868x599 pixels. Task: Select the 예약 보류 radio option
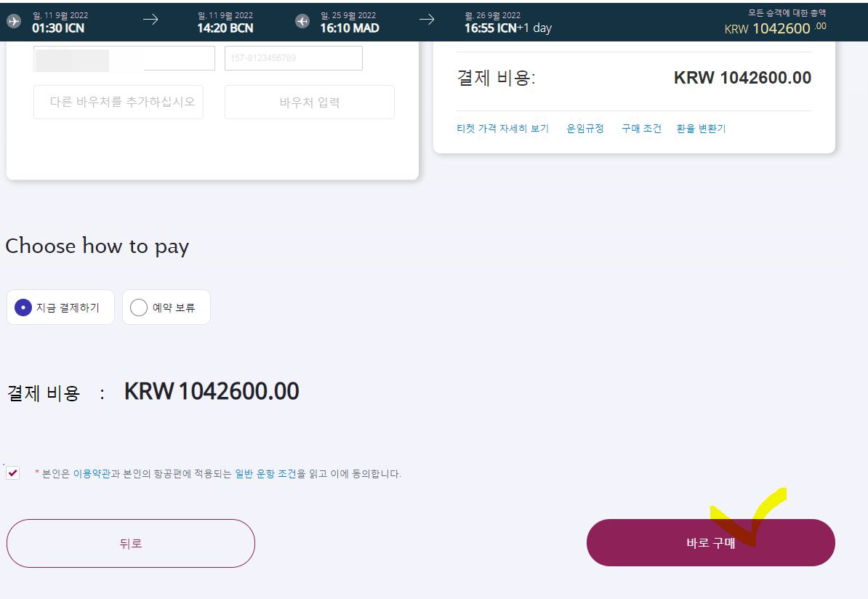pos(166,307)
